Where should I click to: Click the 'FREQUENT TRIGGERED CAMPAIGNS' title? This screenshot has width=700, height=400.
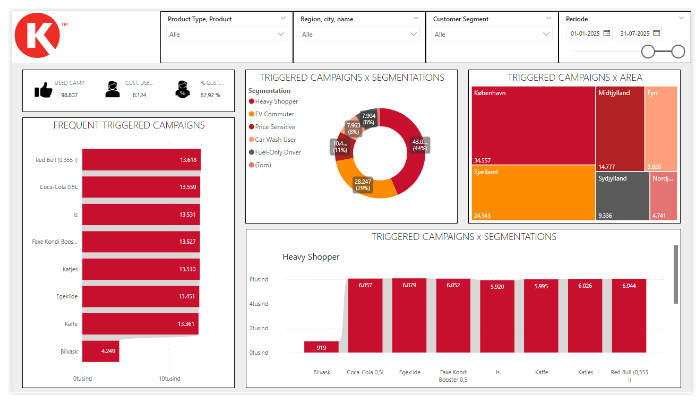click(129, 125)
